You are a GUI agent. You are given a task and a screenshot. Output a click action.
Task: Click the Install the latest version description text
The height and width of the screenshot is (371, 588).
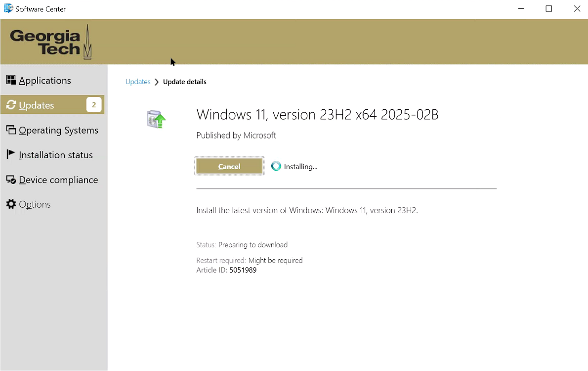pyautogui.click(x=307, y=210)
